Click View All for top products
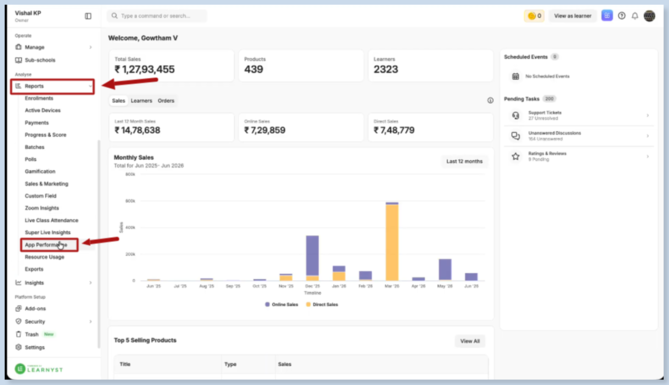669x385 pixels. coord(470,341)
